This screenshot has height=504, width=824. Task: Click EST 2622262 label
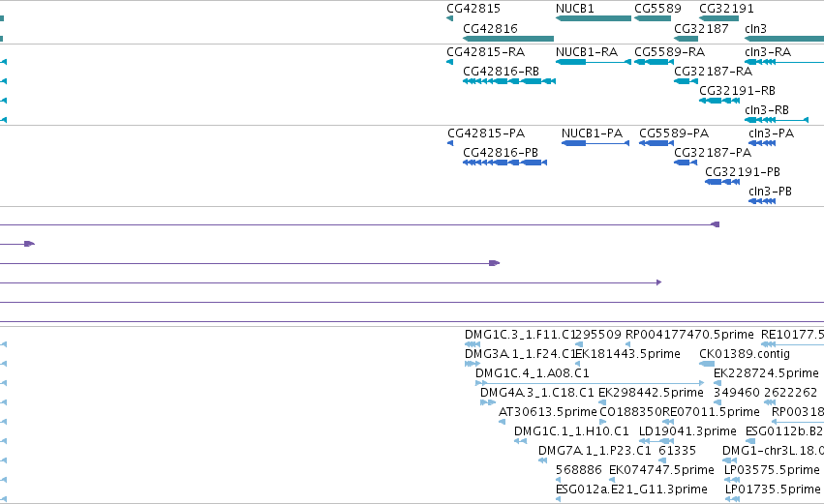click(x=790, y=392)
